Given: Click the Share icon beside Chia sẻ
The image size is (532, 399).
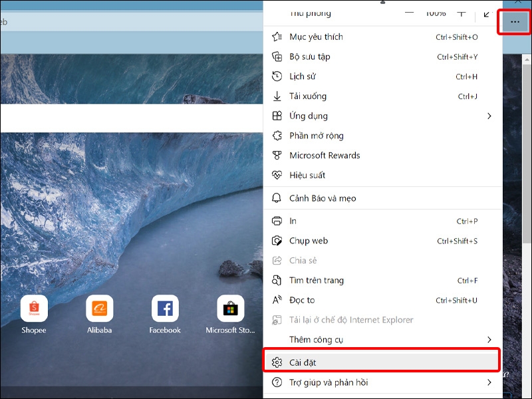Looking at the screenshot, I should coord(277,261).
